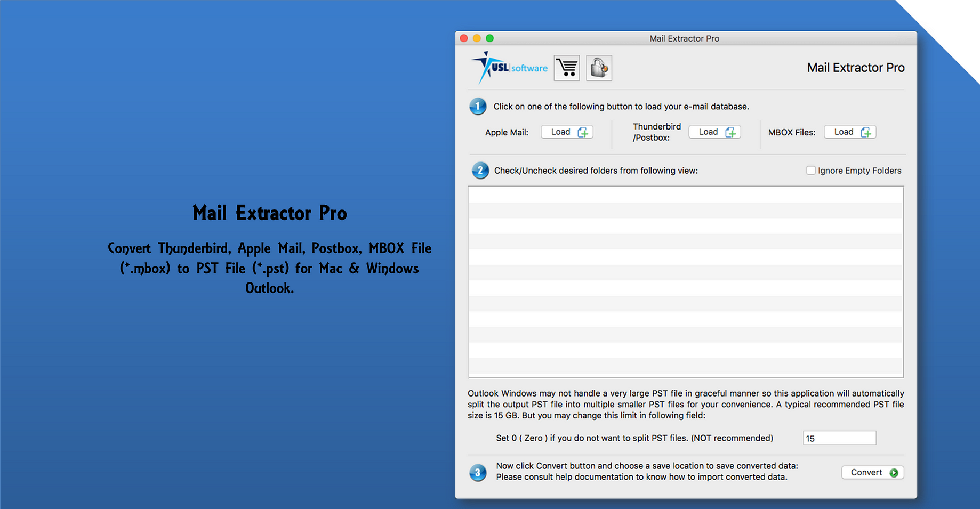Screen dimensions: 980x509
Task: Start conversion with Convert button
Action: [x=872, y=473]
